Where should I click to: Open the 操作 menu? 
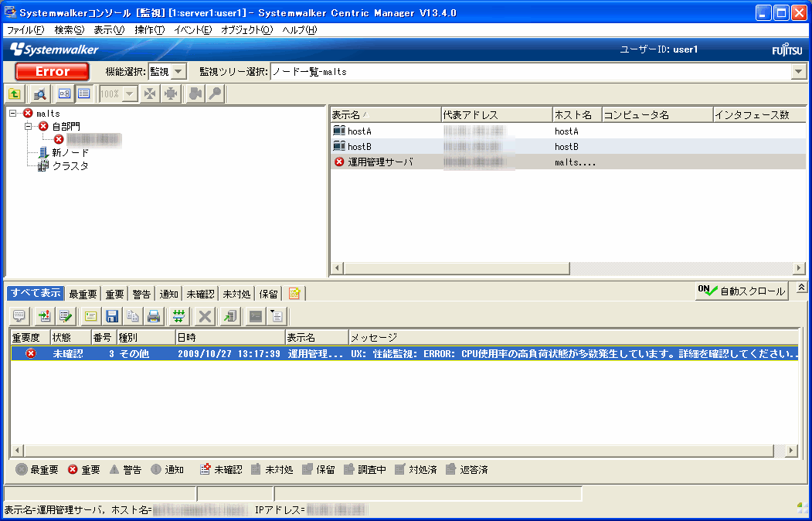tap(149, 30)
